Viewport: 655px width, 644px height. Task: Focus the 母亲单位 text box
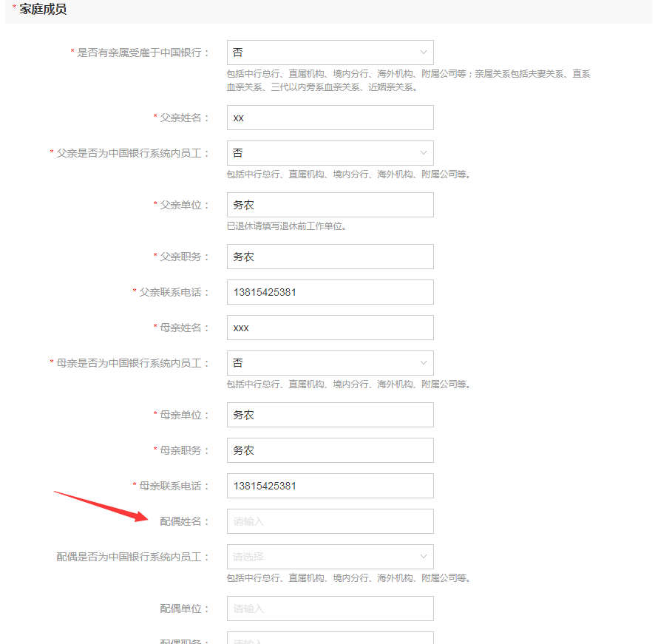pos(330,415)
